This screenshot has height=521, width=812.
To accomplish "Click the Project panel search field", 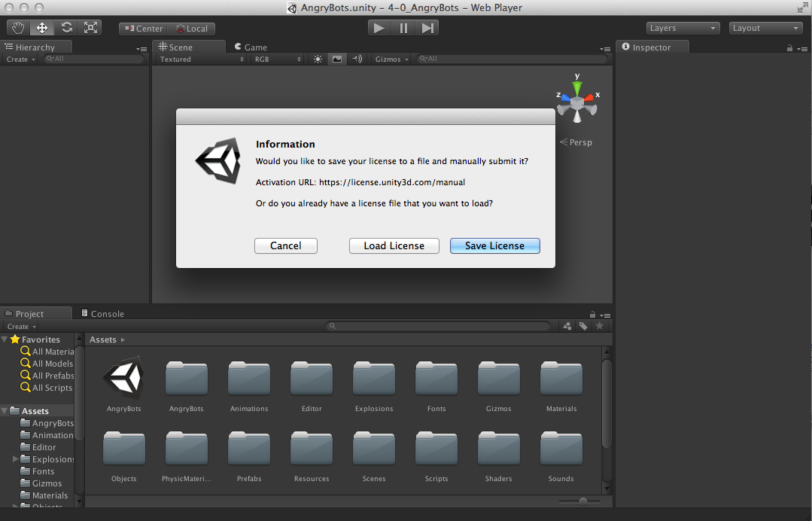I will click(x=439, y=326).
